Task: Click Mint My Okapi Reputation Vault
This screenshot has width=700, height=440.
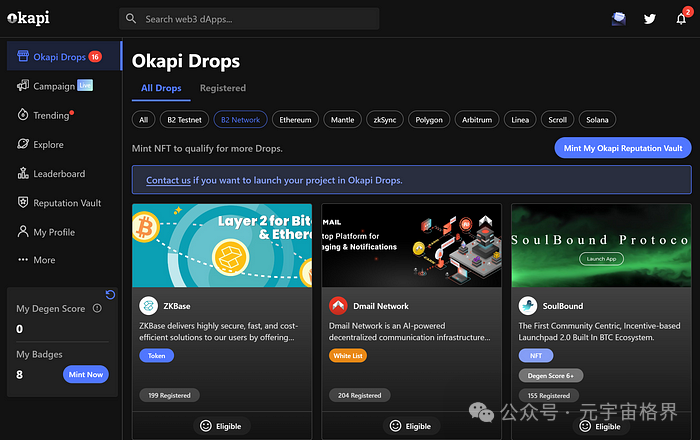Action: tap(623, 148)
